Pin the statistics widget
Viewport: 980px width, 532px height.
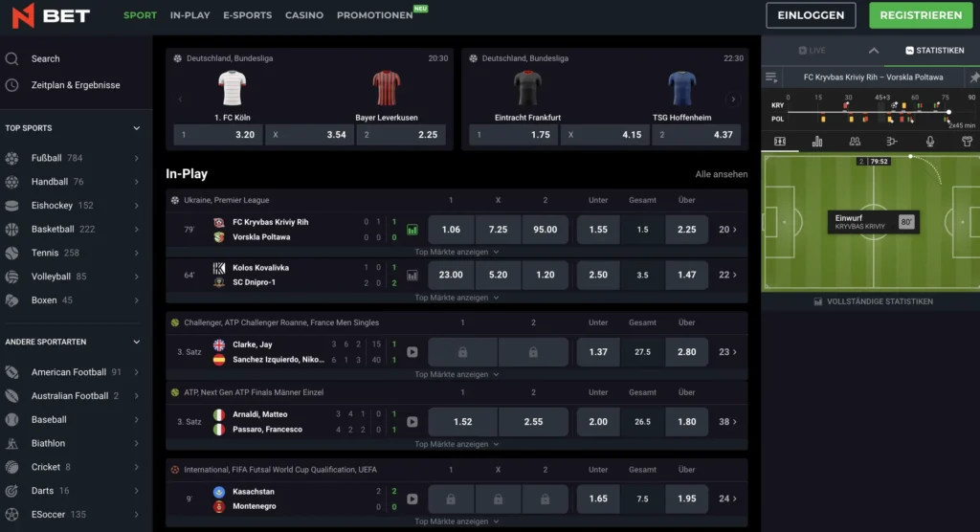pos(973,78)
